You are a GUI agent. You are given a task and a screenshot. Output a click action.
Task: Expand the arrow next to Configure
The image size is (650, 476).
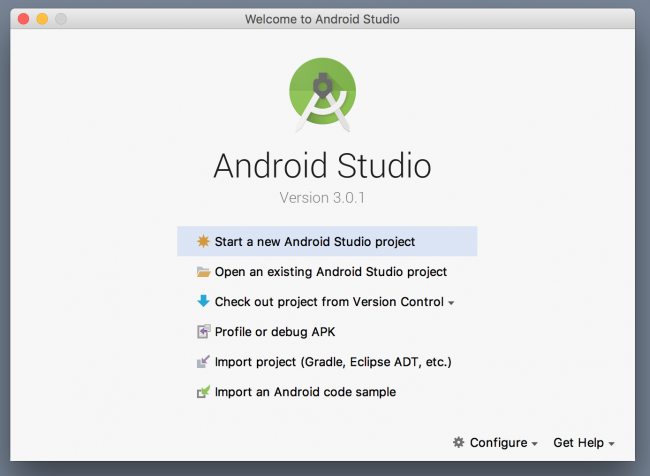coord(535,443)
